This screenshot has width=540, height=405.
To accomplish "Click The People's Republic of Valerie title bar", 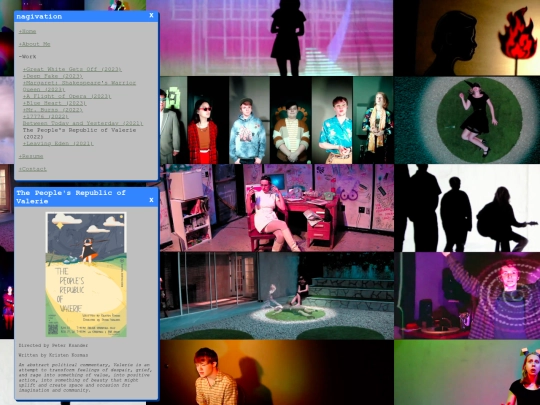I will (86, 197).
